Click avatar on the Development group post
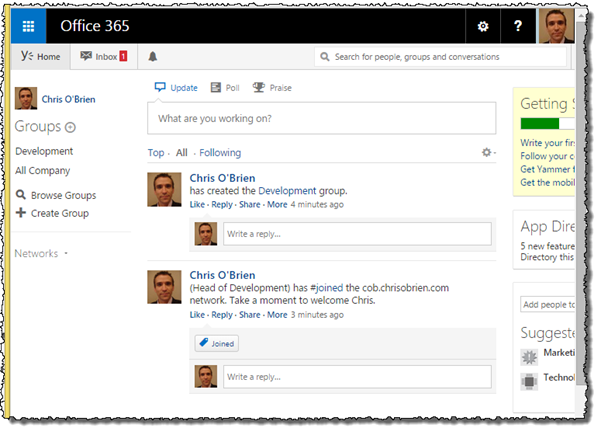Viewport: 601px width, 435px height. pos(164,190)
